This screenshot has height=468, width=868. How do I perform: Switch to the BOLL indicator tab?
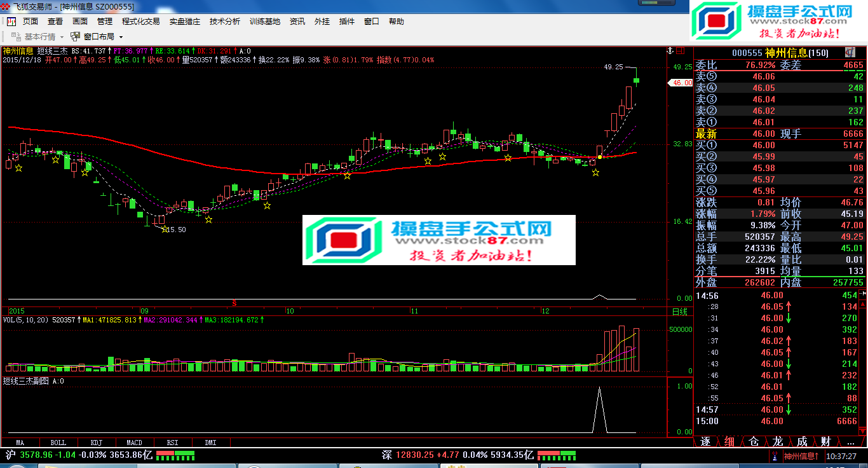click(x=58, y=443)
